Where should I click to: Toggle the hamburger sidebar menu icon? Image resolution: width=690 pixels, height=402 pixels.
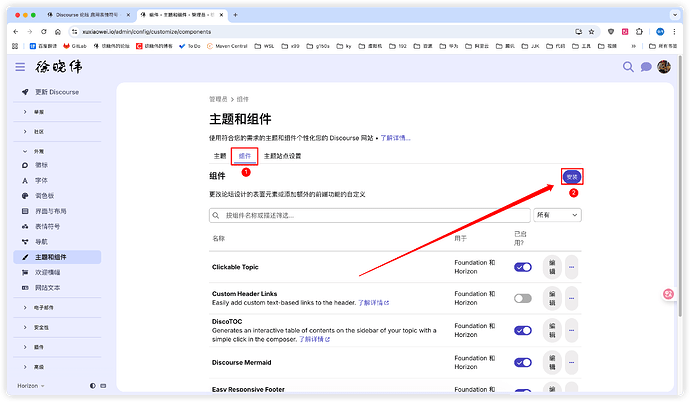[20, 67]
